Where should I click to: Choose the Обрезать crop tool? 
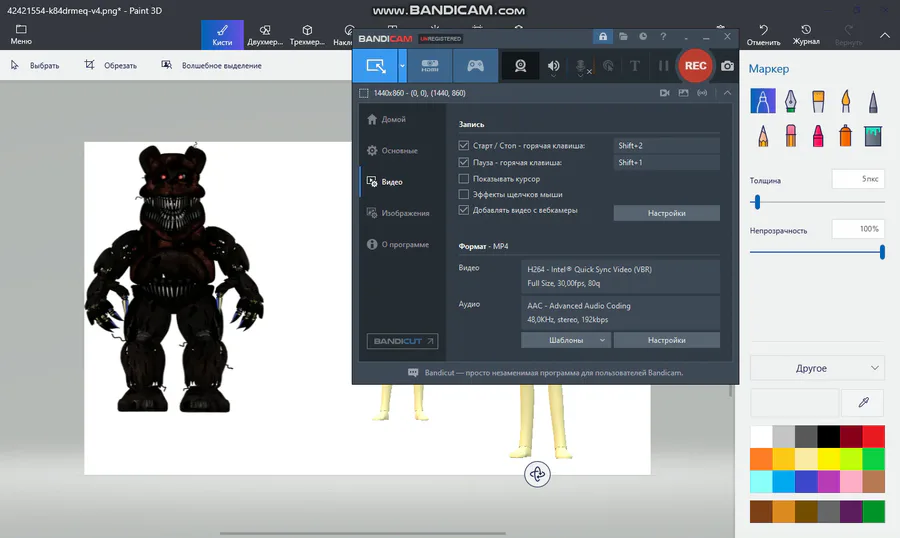(111, 65)
